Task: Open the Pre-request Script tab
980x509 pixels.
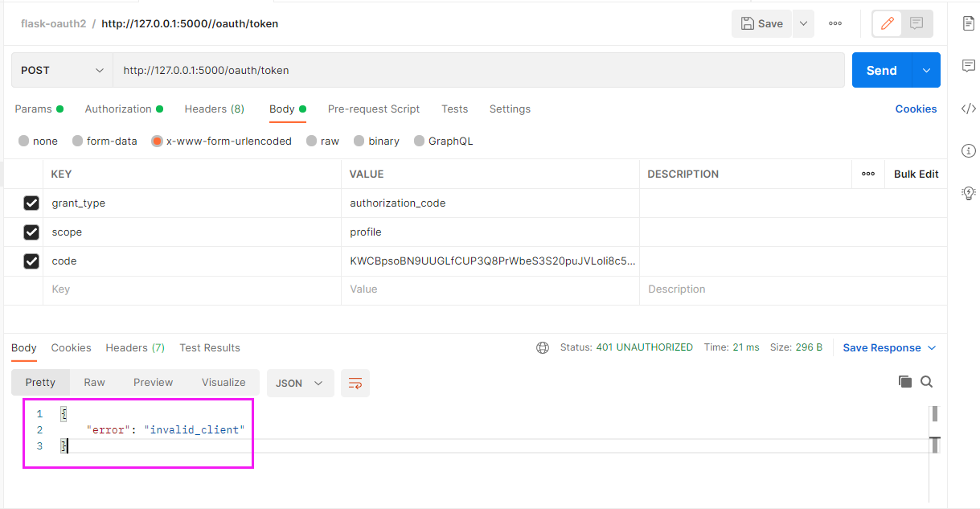Action: 374,109
